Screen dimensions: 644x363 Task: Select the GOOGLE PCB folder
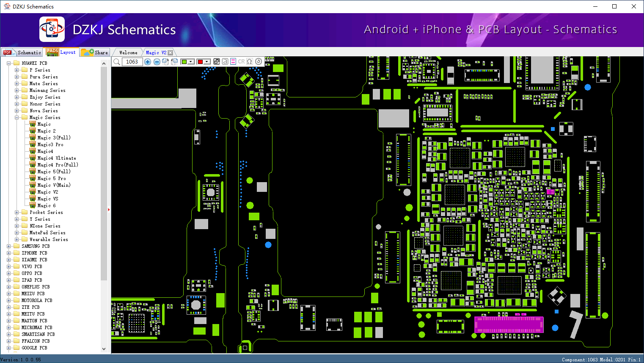pyautogui.click(x=34, y=348)
